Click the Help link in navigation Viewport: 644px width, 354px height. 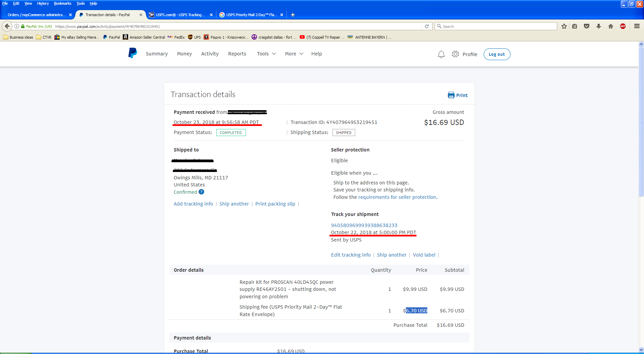coord(317,54)
